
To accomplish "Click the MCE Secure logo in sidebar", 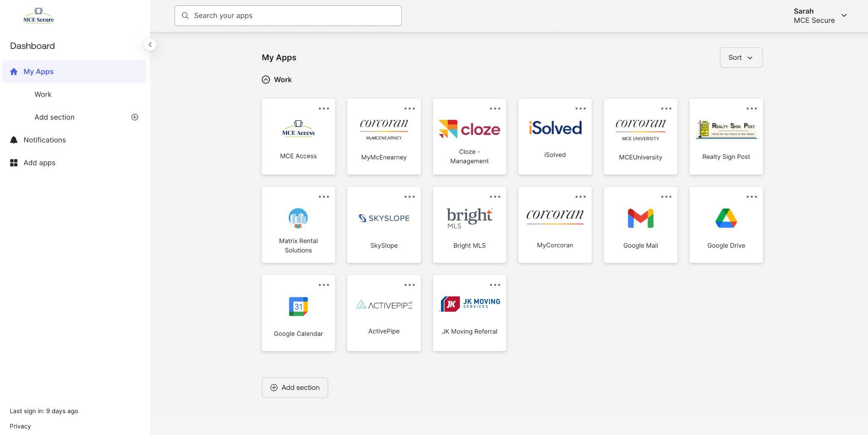I will pos(39,16).
